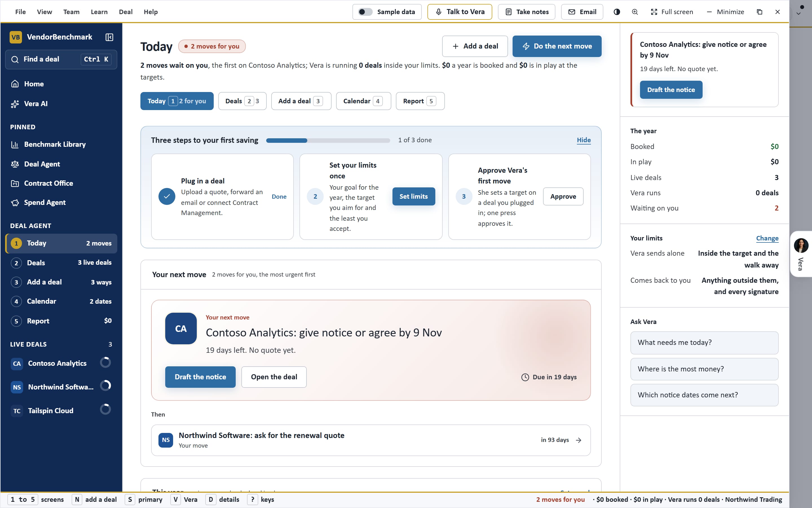Switch to the Calendar tab
This screenshot has width=812, height=508.
pos(363,101)
